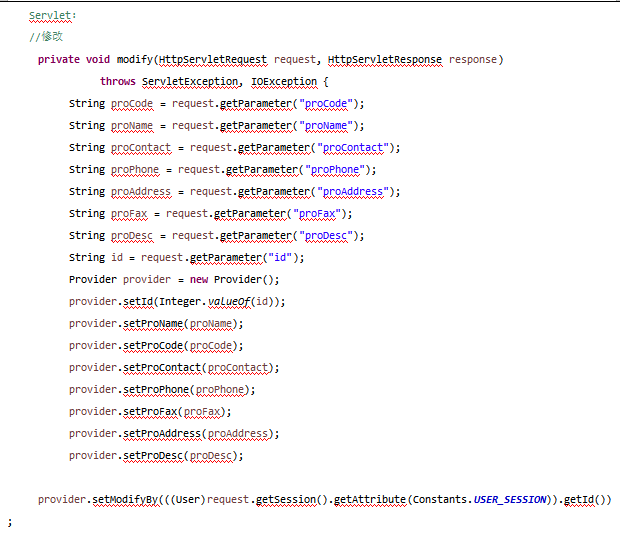Click the "proContact" string literal
The width and height of the screenshot is (620, 538).
click(x=353, y=148)
